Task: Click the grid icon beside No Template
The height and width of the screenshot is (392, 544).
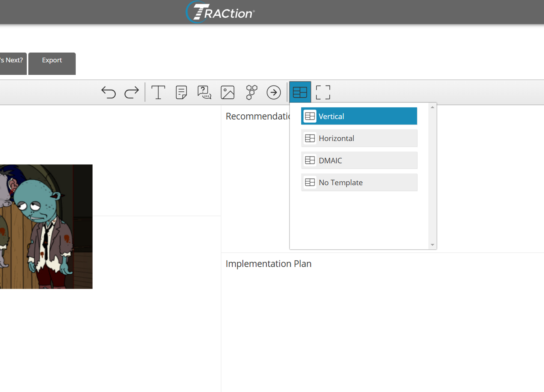Action: click(x=310, y=182)
